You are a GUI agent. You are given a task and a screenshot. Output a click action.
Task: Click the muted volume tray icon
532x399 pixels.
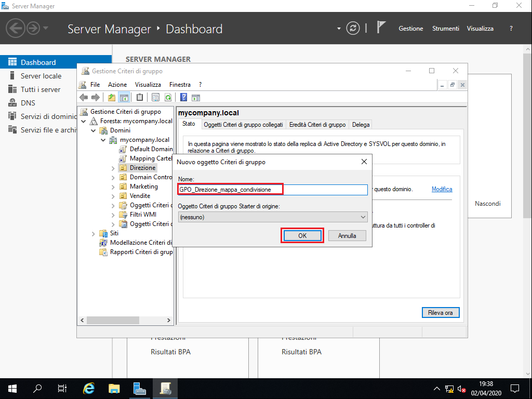click(461, 389)
